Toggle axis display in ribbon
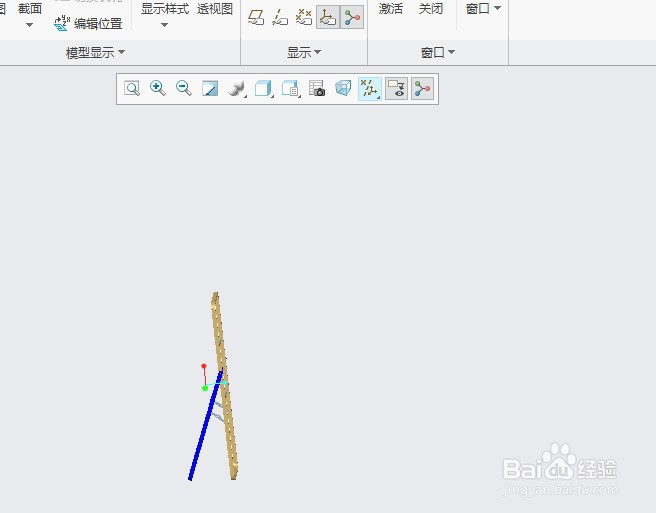Viewport: 656px width, 513px height. click(280, 18)
